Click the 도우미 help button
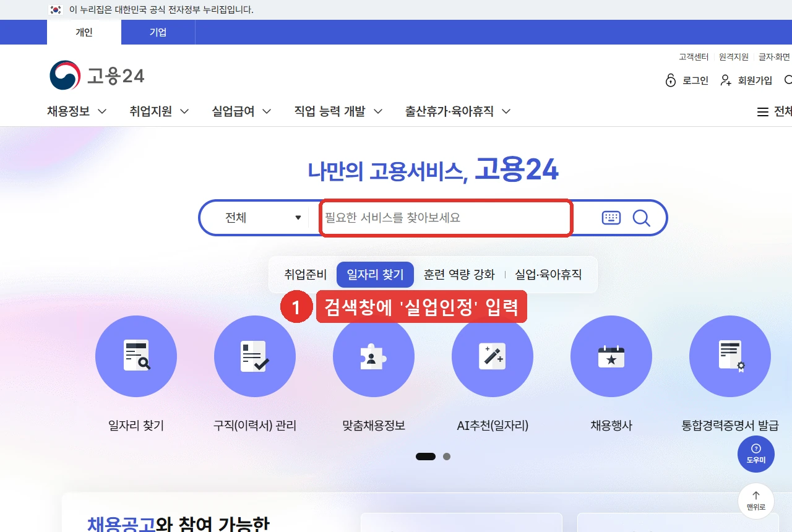Viewport: 792px width, 532px height. pos(756,454)
